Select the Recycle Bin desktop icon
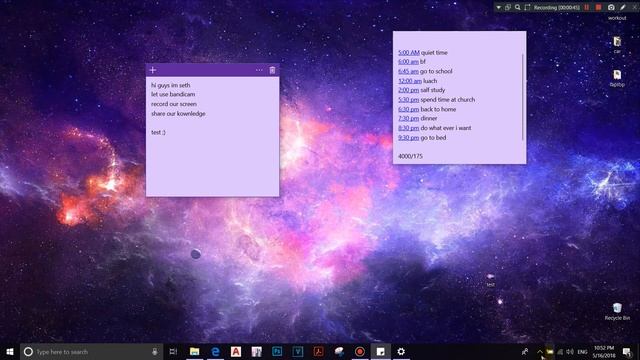This screenshot has width=640, height=360. pyautogui.click(x=617, y=311)
